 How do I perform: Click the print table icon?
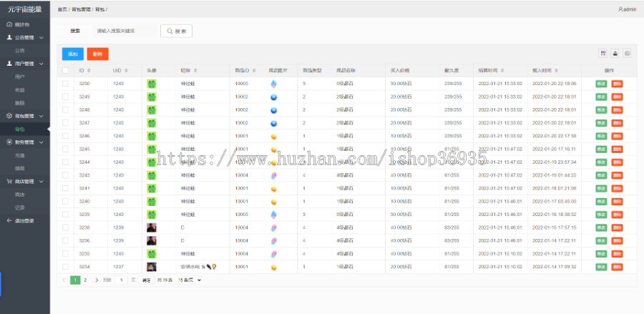point(627,53)
